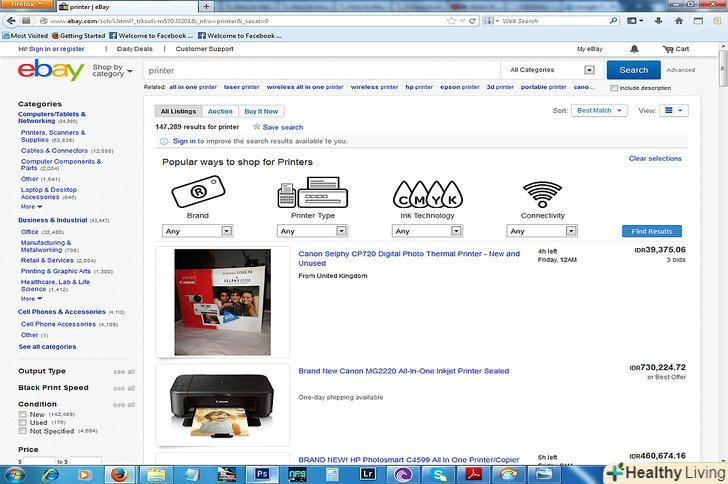
Task: Open the Firefox menu button
Action: (27, 4)
